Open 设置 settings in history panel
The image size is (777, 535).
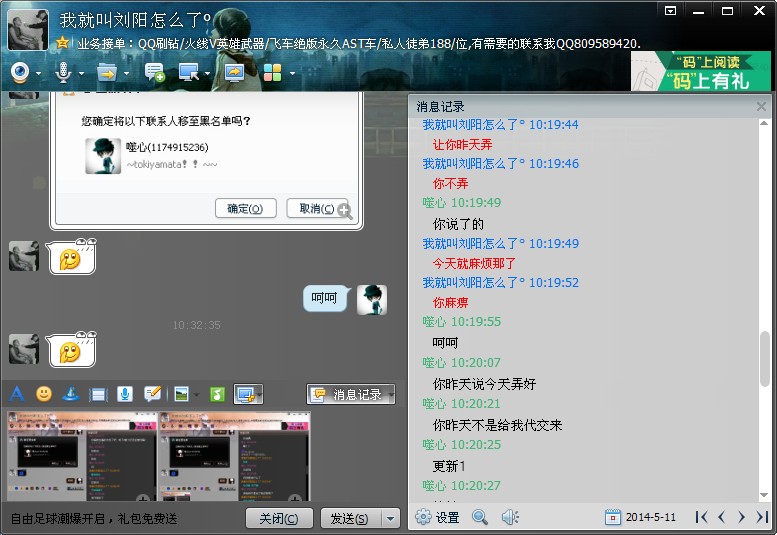(437, 517)
